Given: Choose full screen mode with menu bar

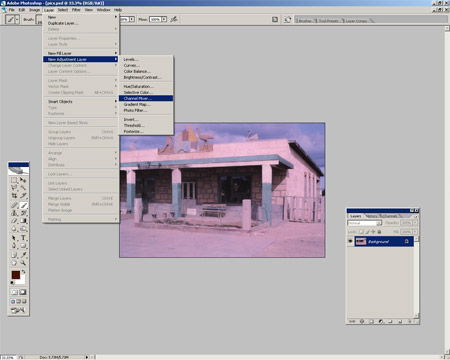Looking at the screenshot, I should point(18,301).
